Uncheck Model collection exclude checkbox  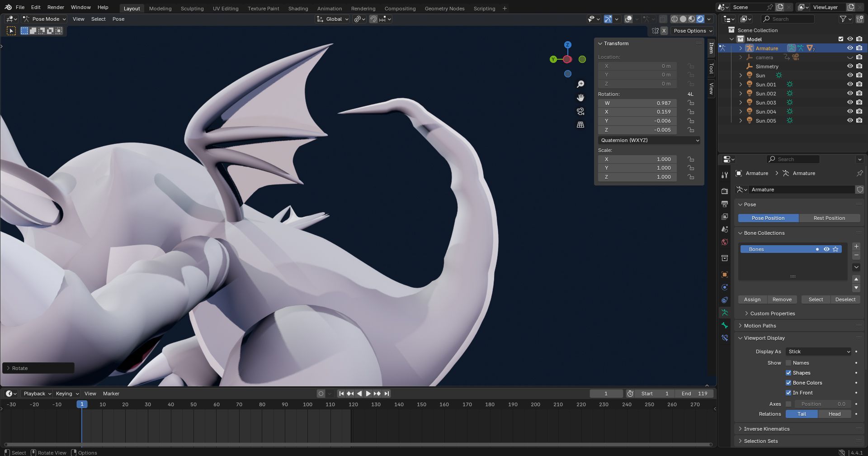click(x=841, y=39)
